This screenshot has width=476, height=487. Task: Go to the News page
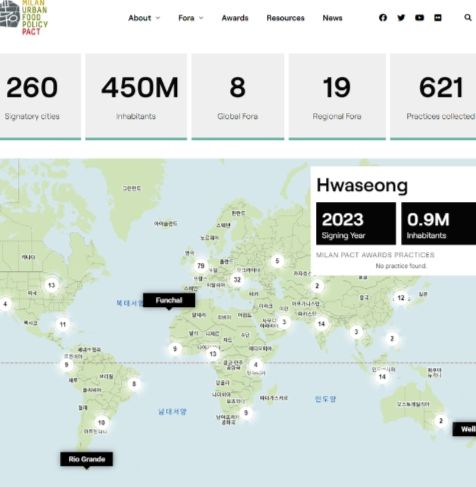[x=332, y=18]
